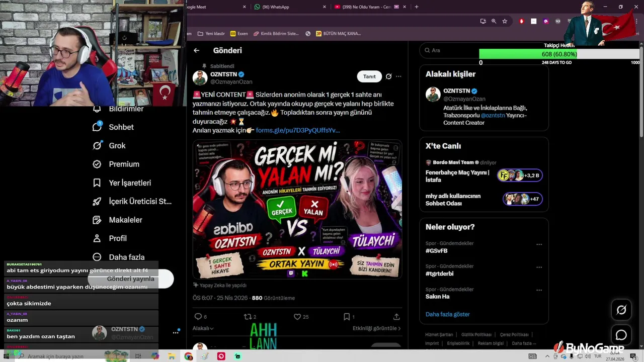The height and width of the screenshot is (362, 644).
Task: Close the WhatsApp tab
Action: tap(325, 7)
